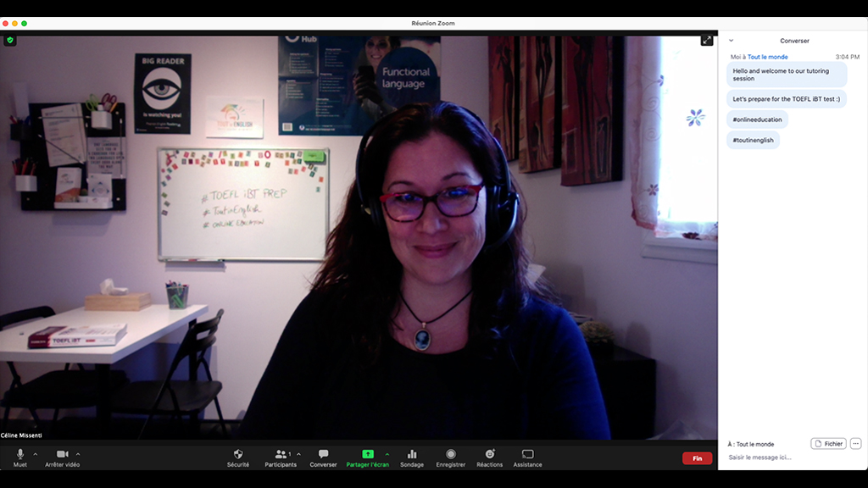This screenshot has height=488, width=868.
Task: End the meeting with red Fin button
Action: coord(697,458)
